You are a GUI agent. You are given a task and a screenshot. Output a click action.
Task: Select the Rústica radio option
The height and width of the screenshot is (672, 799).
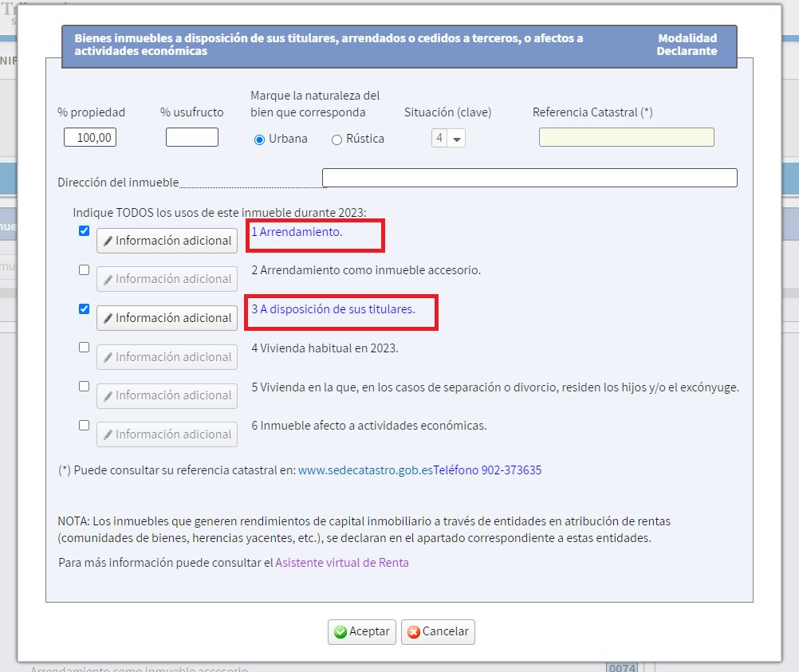click(x=337, y=140)
